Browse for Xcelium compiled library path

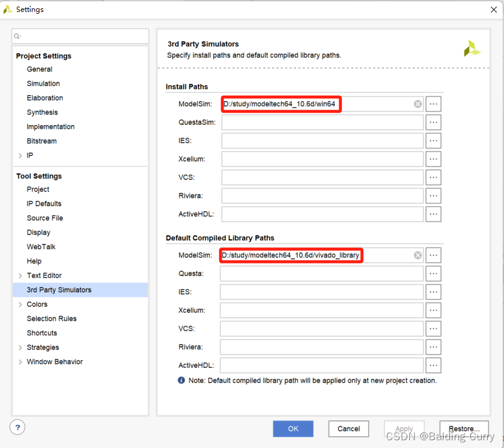pyautogui.click(x=433, y=310)
